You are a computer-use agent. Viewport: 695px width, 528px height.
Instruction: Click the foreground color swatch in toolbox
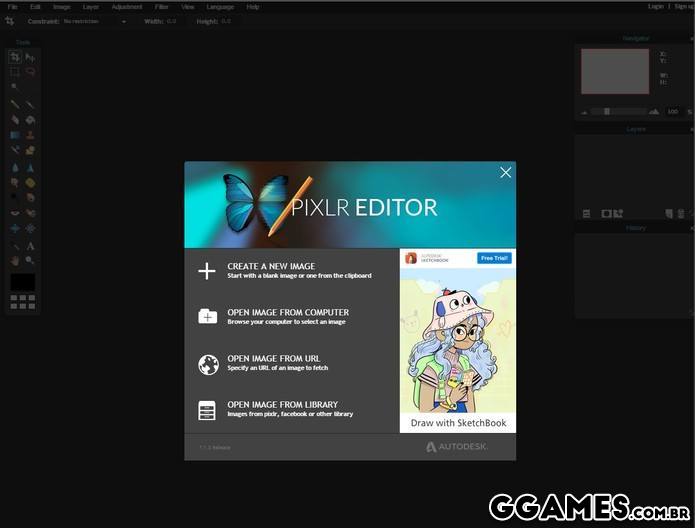[x=22, y=283]
